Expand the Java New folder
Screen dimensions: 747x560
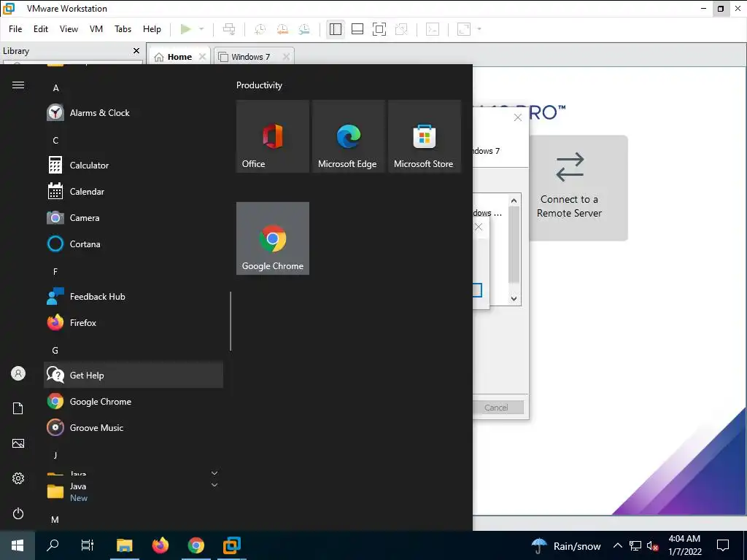click(133, 491)
